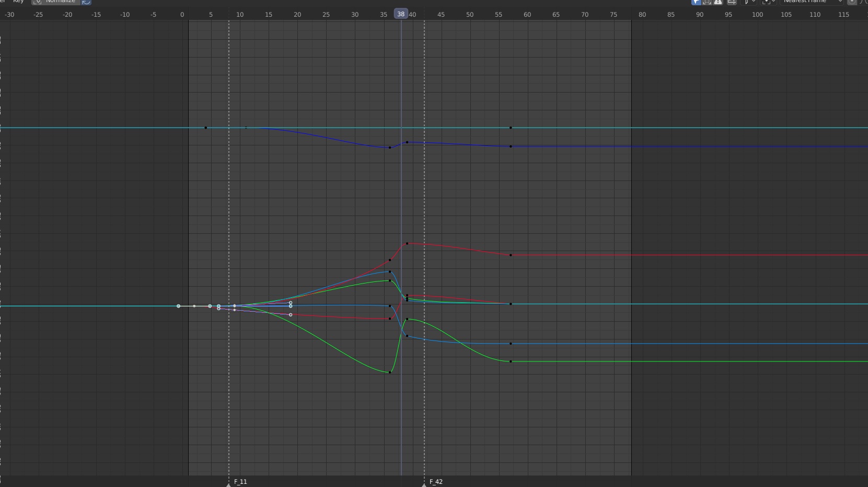Open the Nearest Frame snapping dropdown
The image size is (868, 487).
coord(813,2)
